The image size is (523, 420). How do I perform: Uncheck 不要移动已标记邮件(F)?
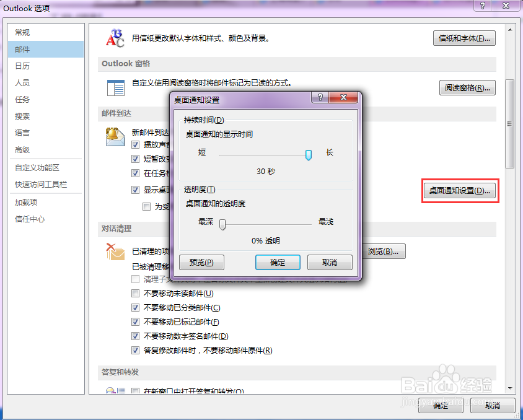[136, 322]
